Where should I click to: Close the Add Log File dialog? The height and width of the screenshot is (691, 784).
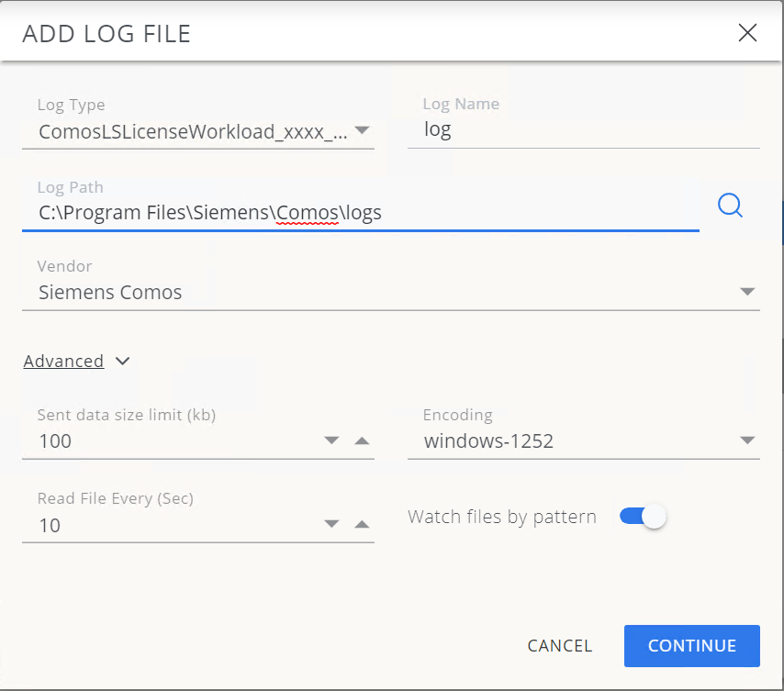pos(747,34)
